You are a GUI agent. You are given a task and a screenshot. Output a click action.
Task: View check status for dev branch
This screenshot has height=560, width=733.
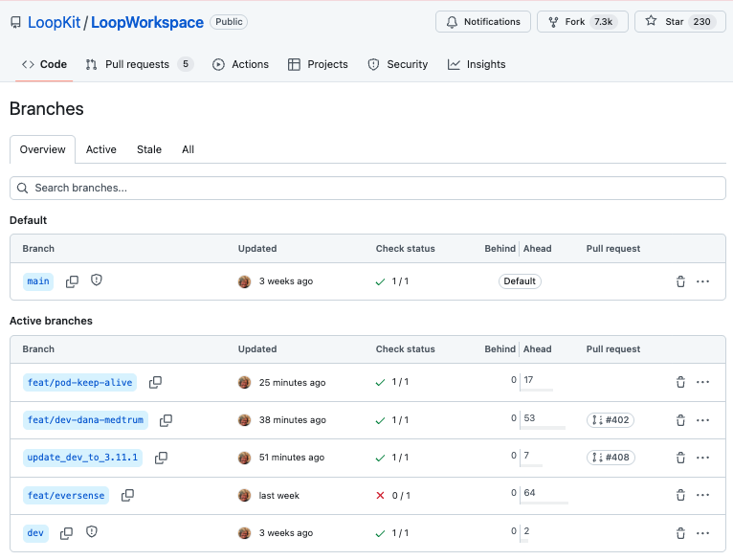point(391,533)
